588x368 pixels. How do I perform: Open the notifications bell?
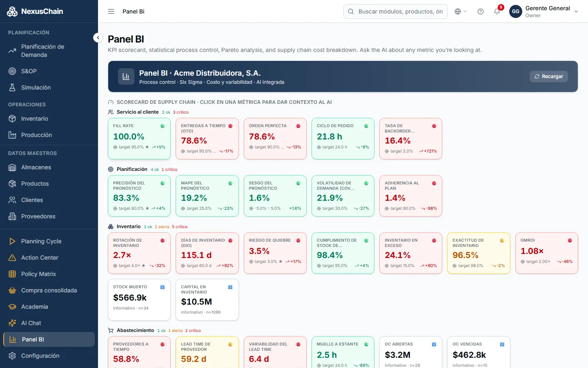(x=497, y=11)
